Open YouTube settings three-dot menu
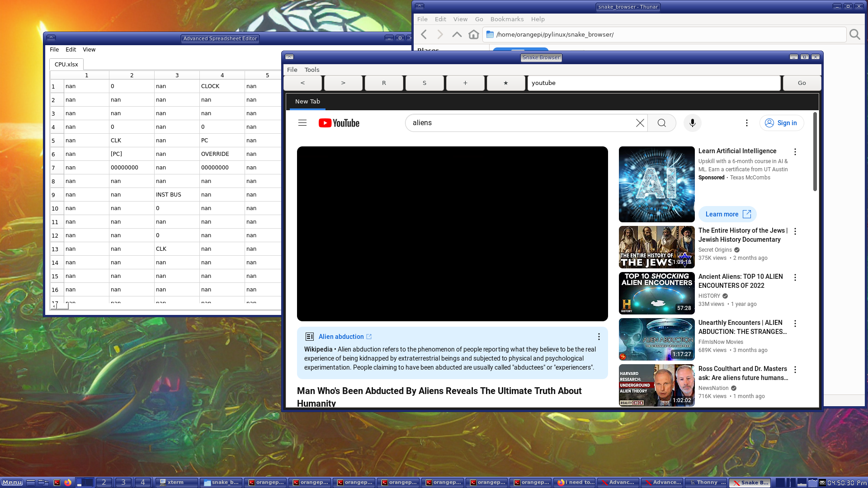The width and height of the screenshot is (868, 488). (747, 123)
